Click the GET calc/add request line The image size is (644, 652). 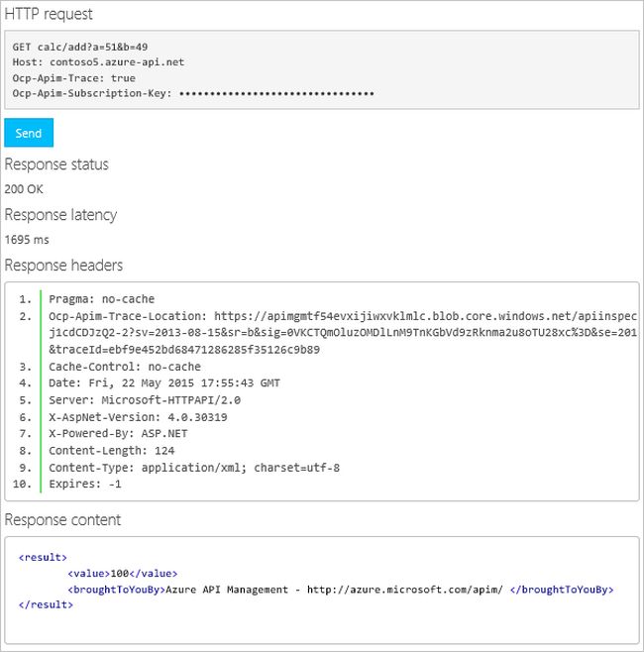point(80,46)
